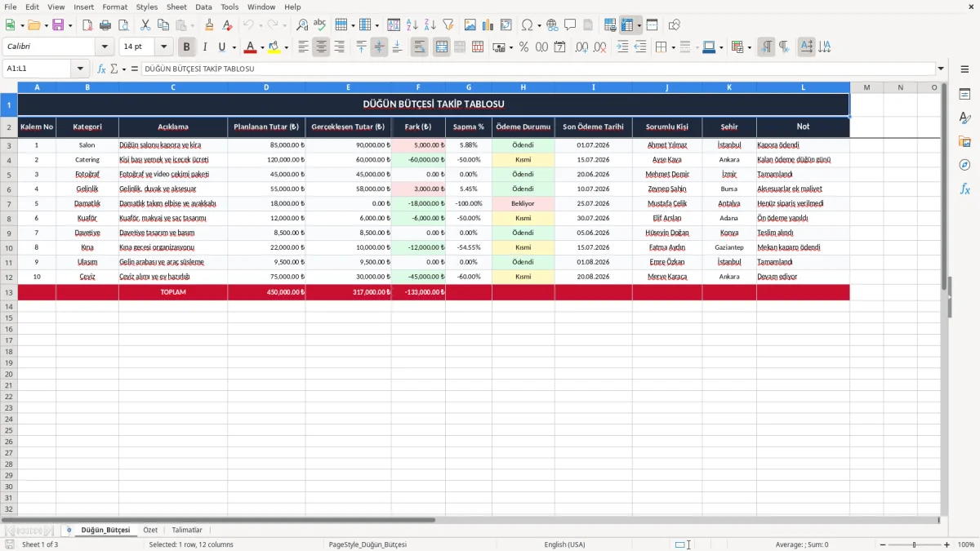Toggle center horizontally alignment
The height and width of the screenshot is (551, 980).
(x=321, y=47)
